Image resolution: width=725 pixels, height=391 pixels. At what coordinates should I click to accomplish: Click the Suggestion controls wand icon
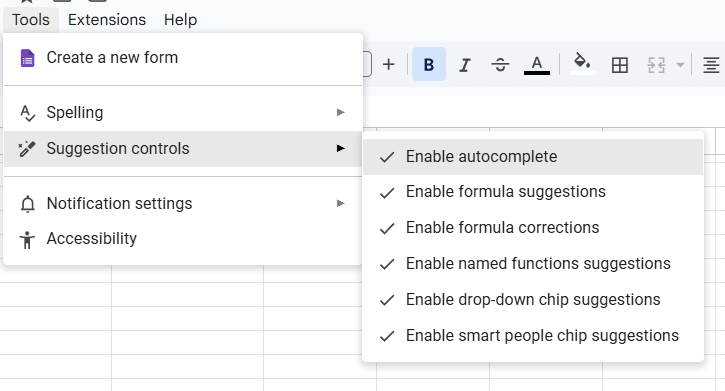click(x=27, y=149)
